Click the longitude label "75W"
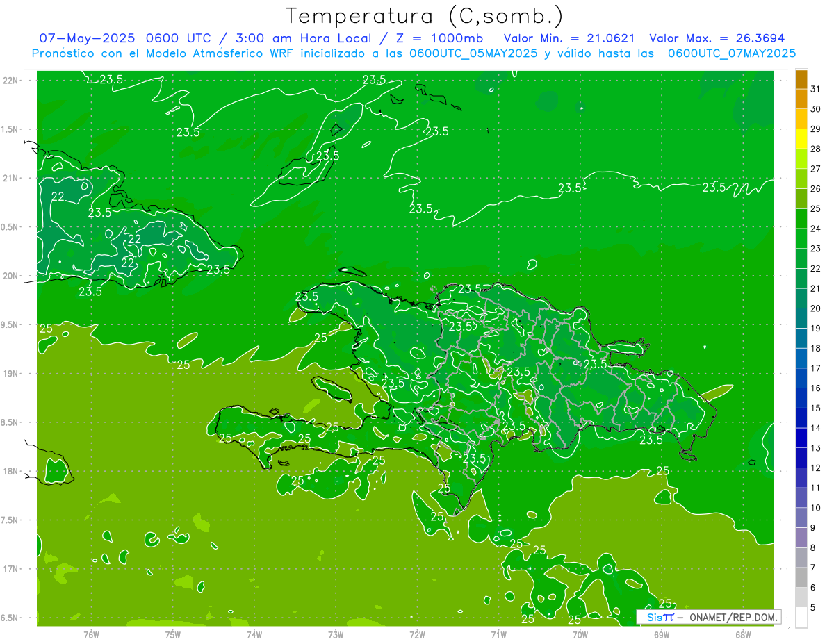 (x=173, y=635)
